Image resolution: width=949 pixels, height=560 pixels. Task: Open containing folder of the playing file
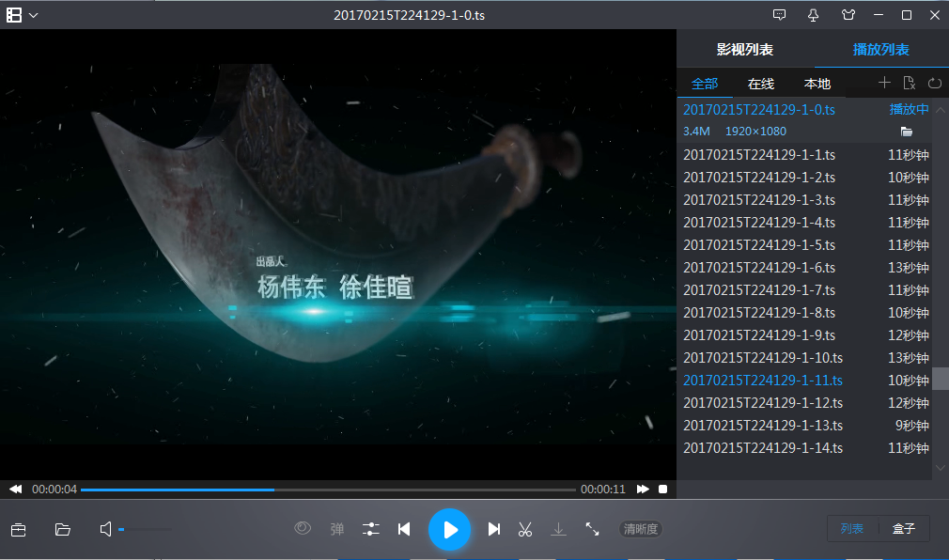pyautogui.click(x=906, y=132)
